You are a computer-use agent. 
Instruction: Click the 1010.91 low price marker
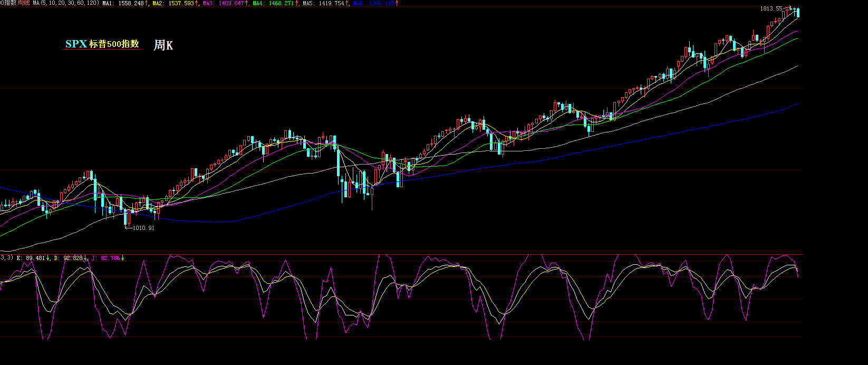(143, 228)
